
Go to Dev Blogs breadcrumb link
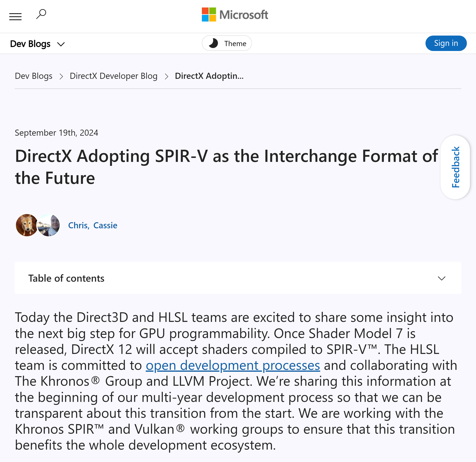pos(33,76)
